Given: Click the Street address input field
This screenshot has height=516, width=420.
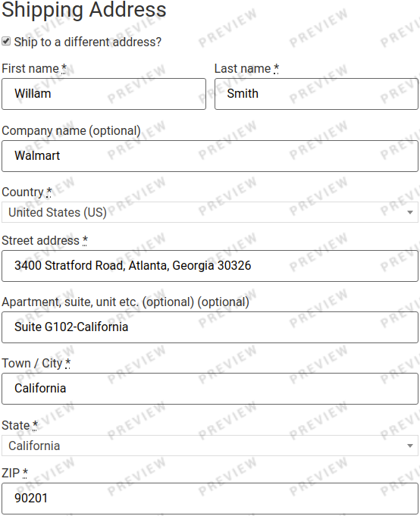Looking at the screenshot, I should point(210,266).
